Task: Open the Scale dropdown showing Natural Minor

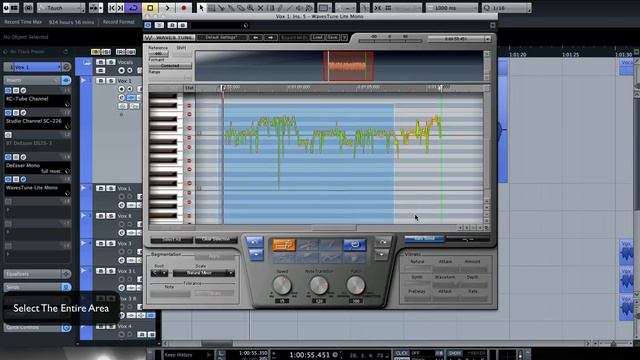Action: (204, 273)
